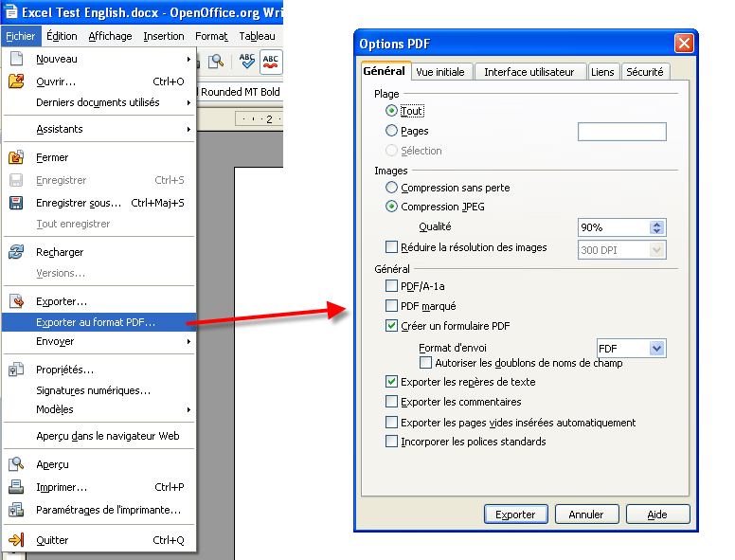This screenshot has height=560, width=735.
Task: Click the Annuler button
Action: (x=586, y=515)
